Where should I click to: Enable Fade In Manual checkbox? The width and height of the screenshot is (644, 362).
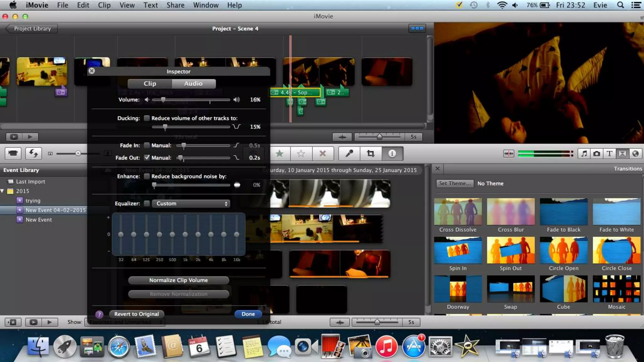(147, 145)
